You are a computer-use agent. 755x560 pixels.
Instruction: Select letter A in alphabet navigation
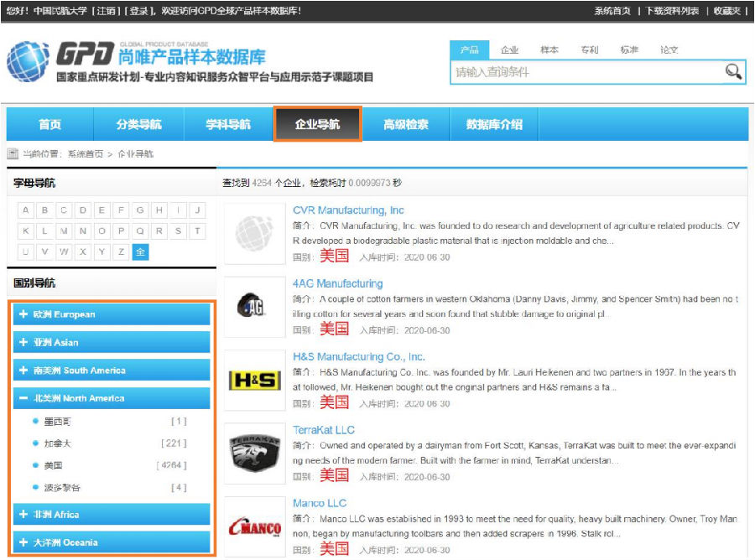(26, 210)
